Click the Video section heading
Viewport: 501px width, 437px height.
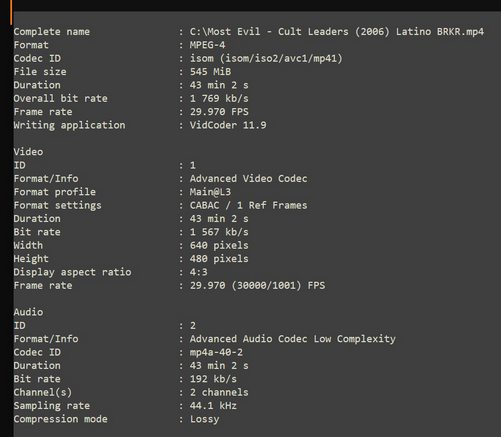click(28, 152)
